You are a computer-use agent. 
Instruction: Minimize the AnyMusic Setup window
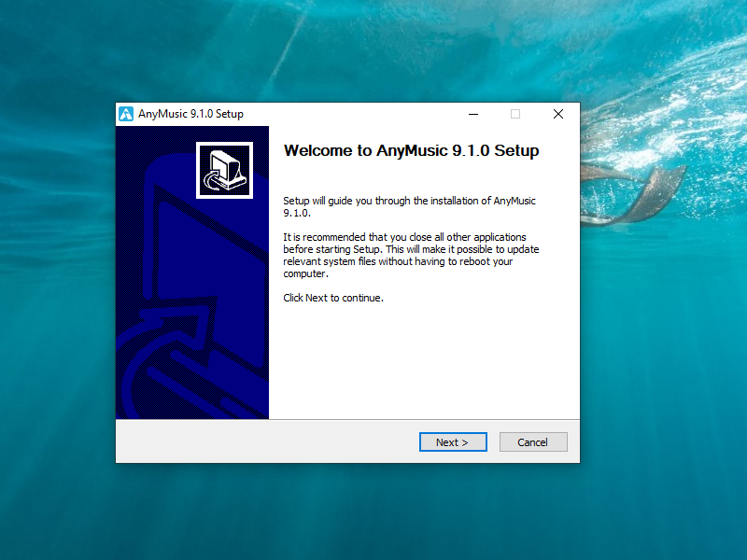point(473,114)
